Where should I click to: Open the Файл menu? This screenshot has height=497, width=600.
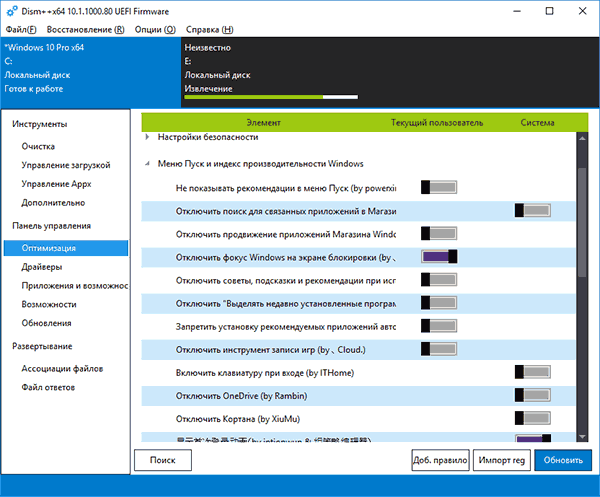coord(21,29)
